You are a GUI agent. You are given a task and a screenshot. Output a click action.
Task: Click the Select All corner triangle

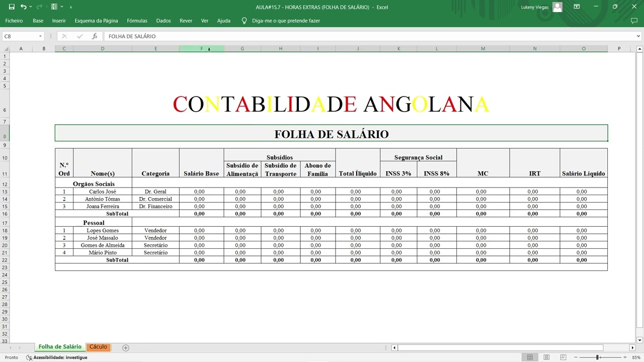(x=5, y=49)
